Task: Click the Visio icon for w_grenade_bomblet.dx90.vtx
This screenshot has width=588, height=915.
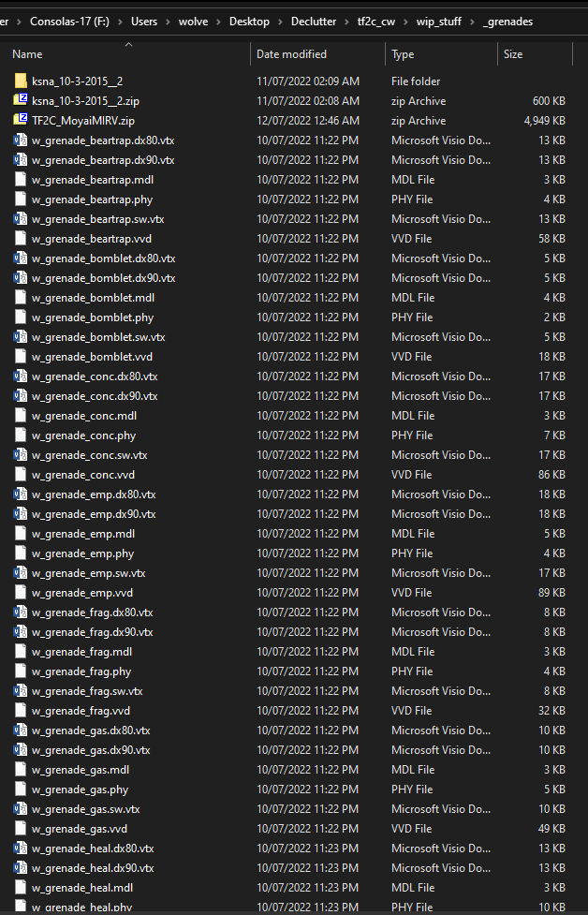Action: [21, 278]
